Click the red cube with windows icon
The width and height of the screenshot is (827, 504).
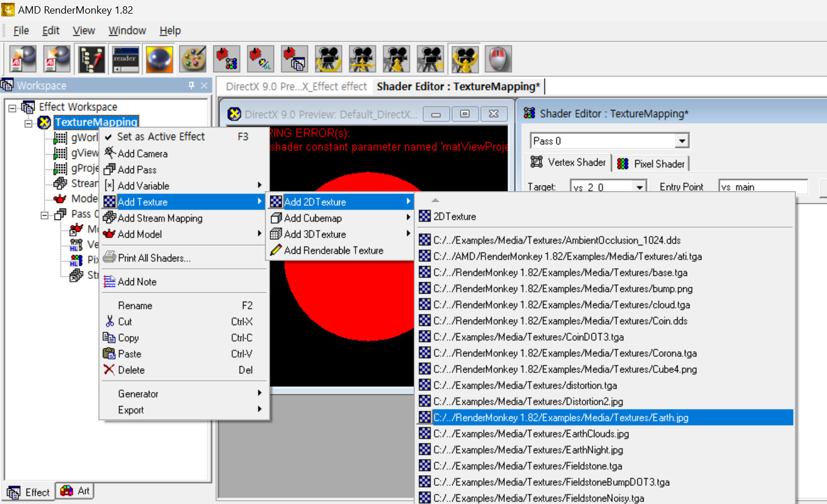point(295,59)
